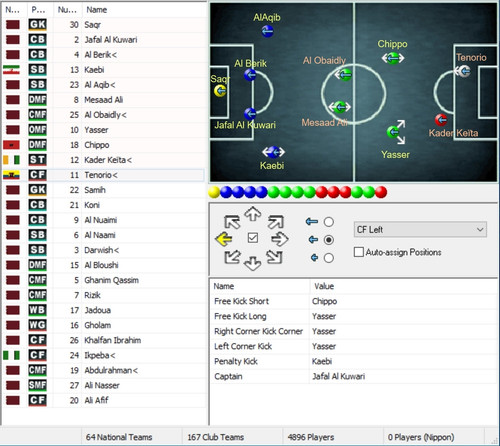The width and height of the screenshot is (500, 446).
Task: Click the SMF position badge for Ali Nasser
Action: click(x=37, y=385)
